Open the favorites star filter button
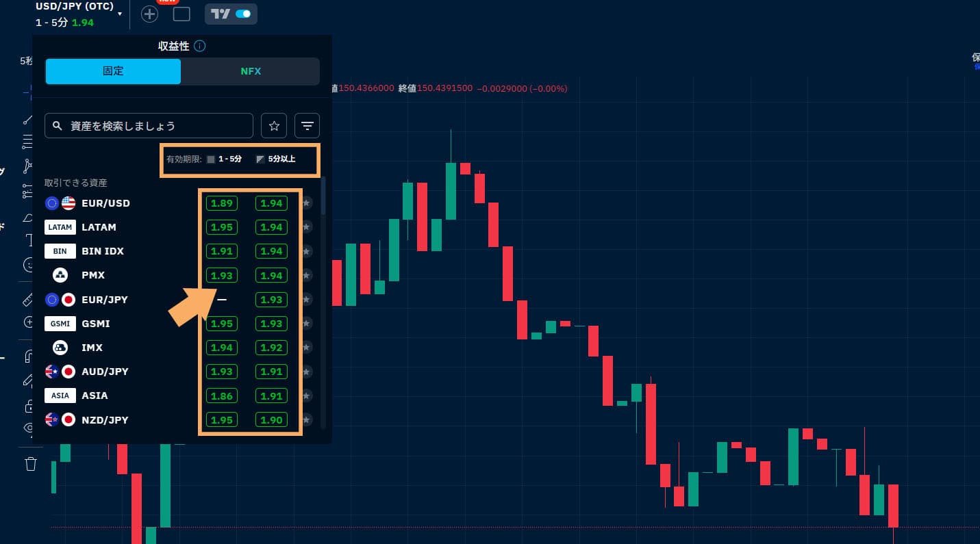 (x=274, y=126)
